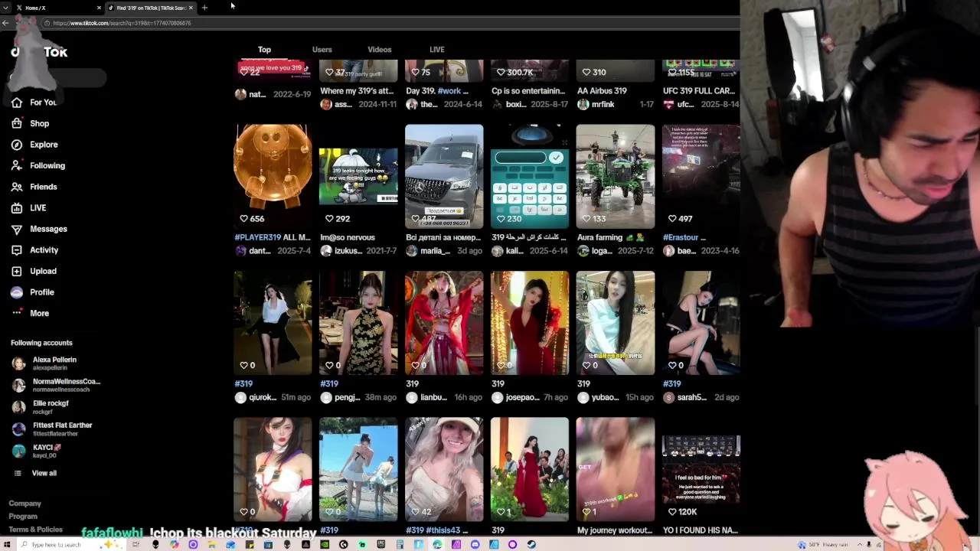Screen dimensions: 980x551
Task: Click the 'Day 319. #work' video caption
Action: (x=436, y=91)
